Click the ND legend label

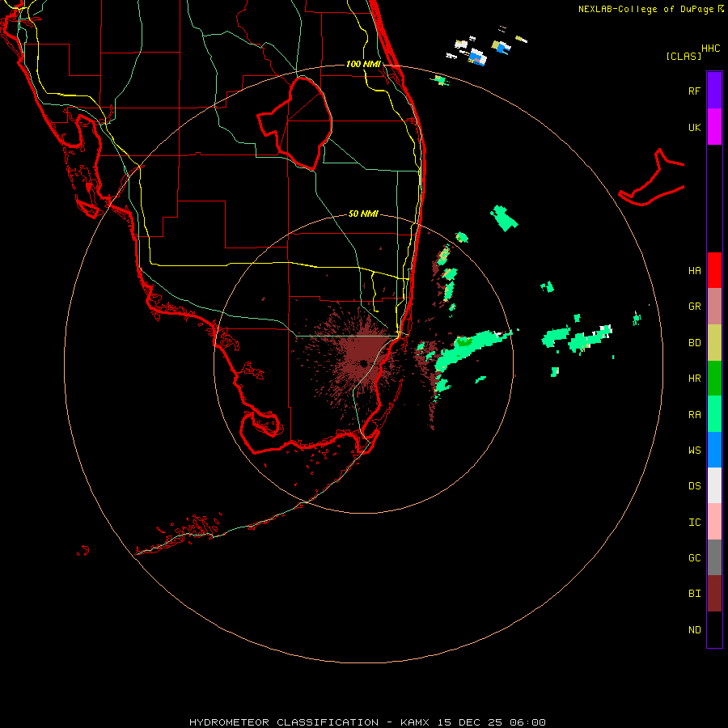tap(694, 630)
